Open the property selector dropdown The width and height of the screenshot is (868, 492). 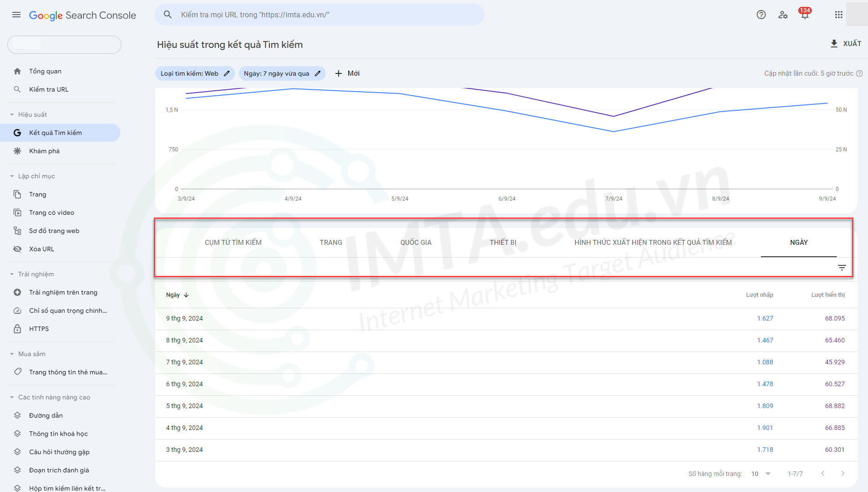tap(64, 45)
